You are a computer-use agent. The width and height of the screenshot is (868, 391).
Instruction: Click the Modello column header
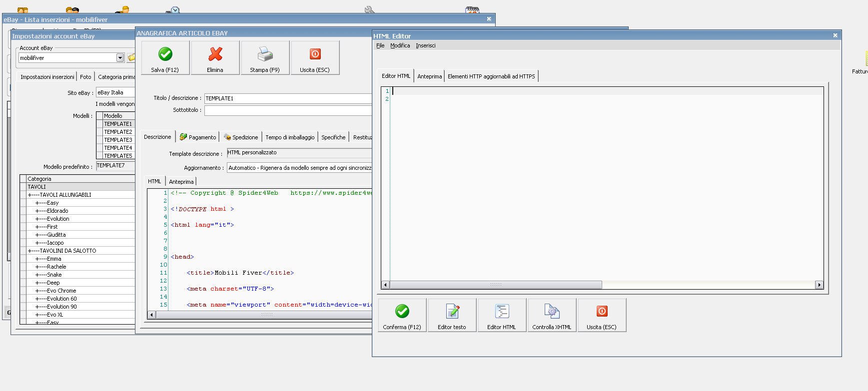point(119,116)
